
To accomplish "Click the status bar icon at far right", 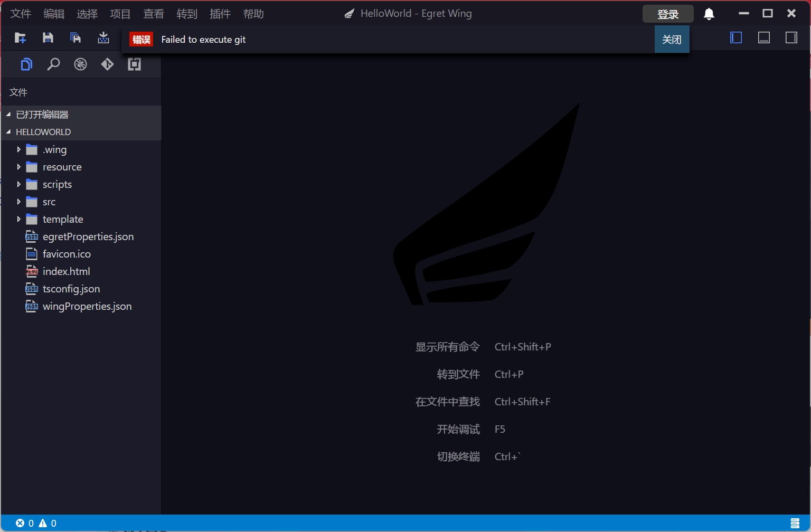I will 795,523.
